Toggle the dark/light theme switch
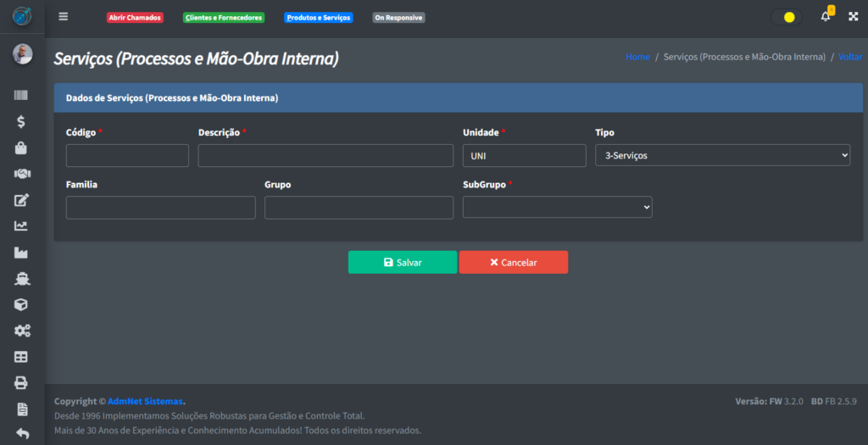The width and height of the screenshot is (868, 445). pyautogui.click(x=787, y=17)
